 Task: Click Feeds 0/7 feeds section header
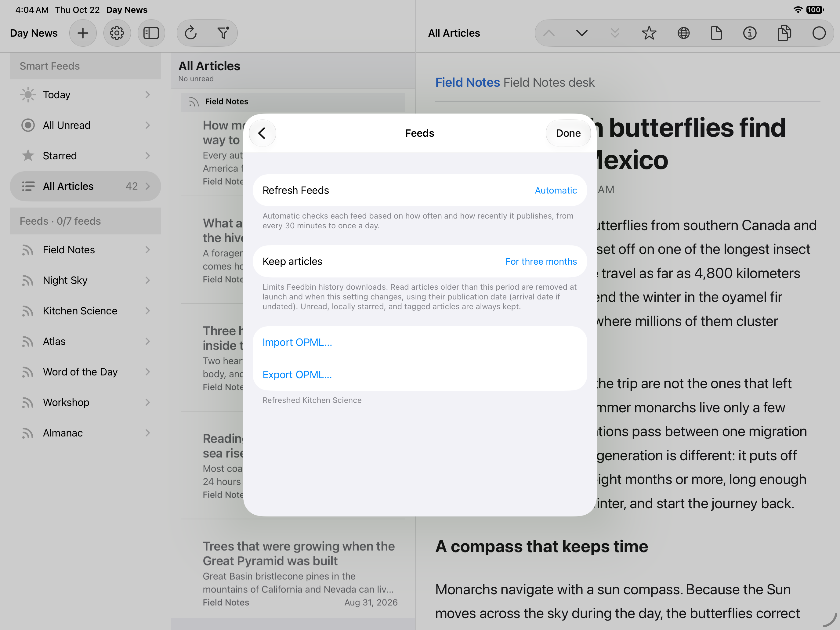tap(85, 221)
